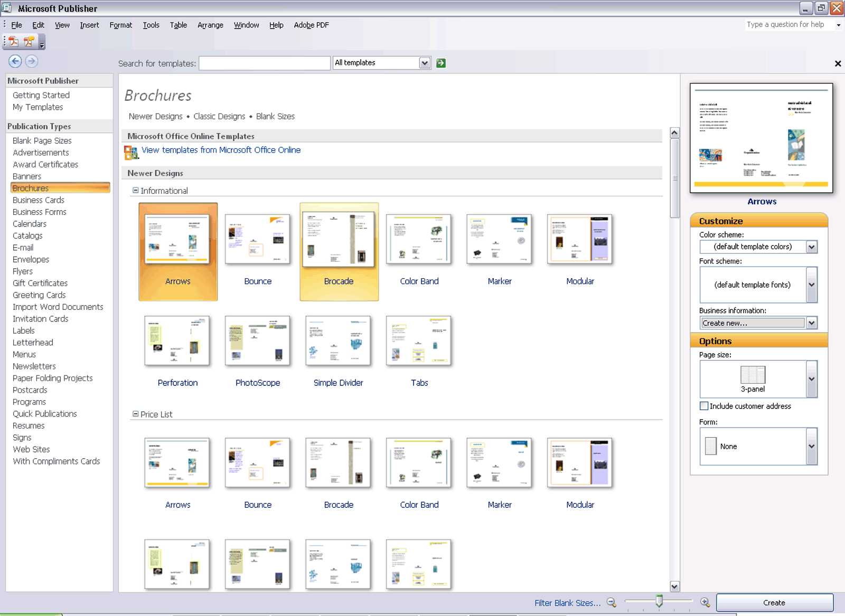The height and width of the screenshot is (616, 845).
Task: Click the Search for templates field
Action: [265, 63]
